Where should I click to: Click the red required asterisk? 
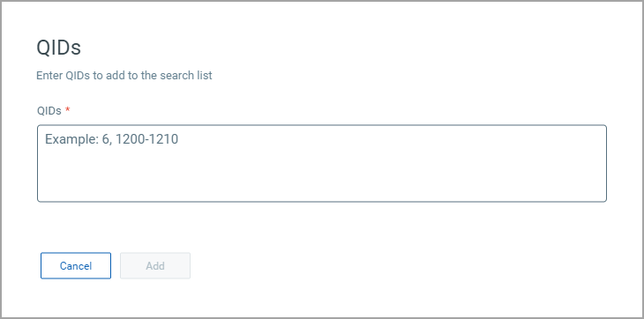click(x=68, y=109)
